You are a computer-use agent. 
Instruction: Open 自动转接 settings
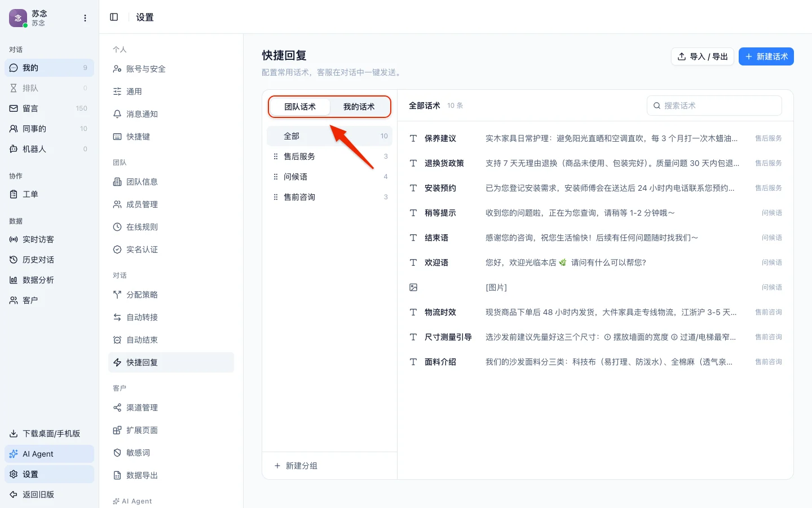[171, 317]
